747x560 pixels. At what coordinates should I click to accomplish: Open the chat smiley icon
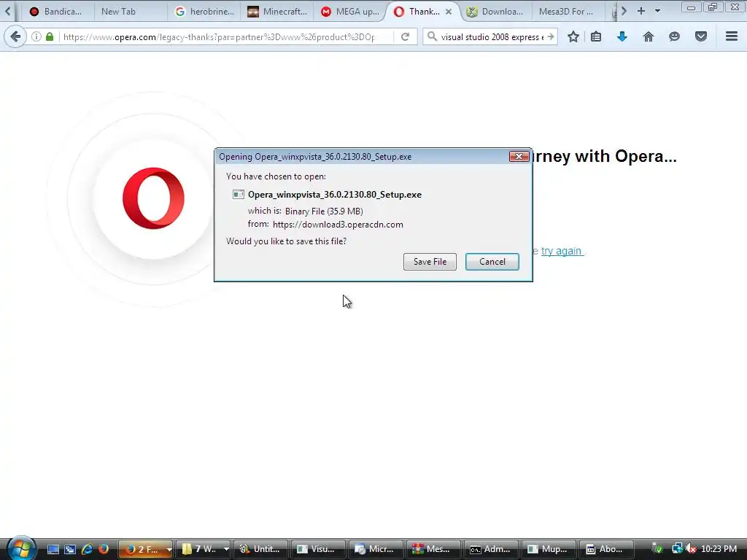point(674,36)
